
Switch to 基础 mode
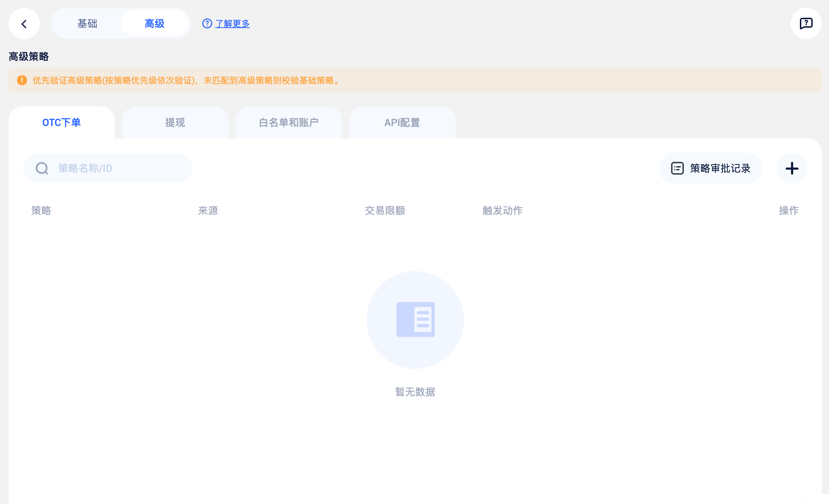(x=87, y=24)
